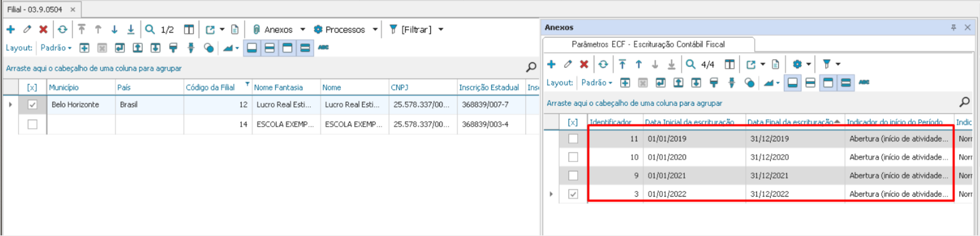Click search magnifier above the Anexos grid

[x=965, y=101]
